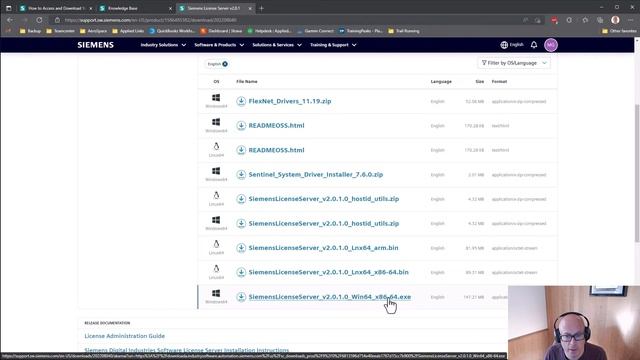
Task: Expand Solutions & Services menu
Action: point(277,45)
